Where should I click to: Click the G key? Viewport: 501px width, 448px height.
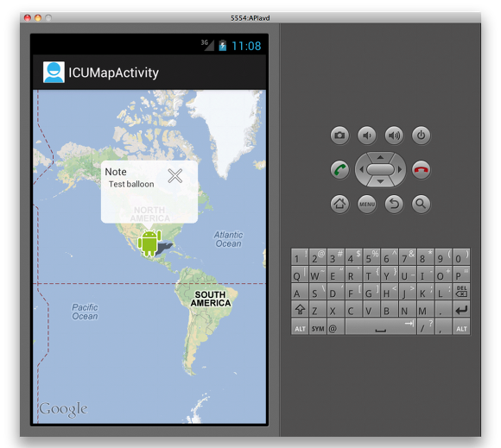coord(371,292)
